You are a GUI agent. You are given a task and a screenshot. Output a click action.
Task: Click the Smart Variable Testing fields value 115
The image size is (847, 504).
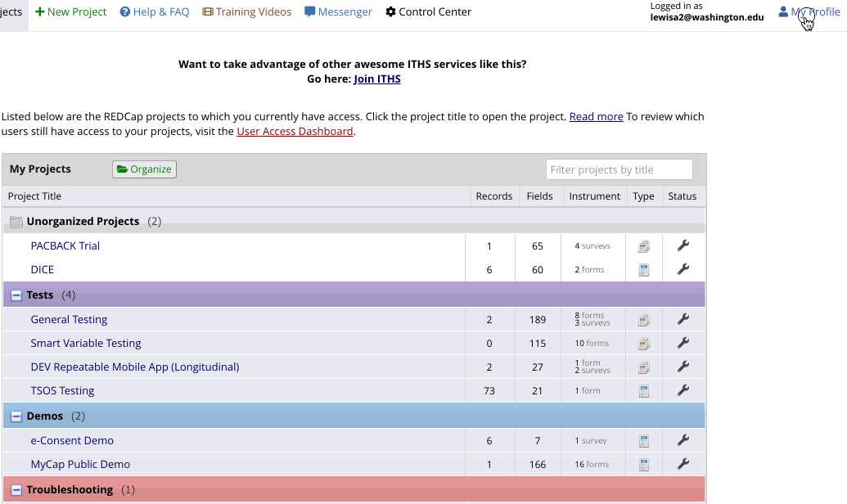538,344
